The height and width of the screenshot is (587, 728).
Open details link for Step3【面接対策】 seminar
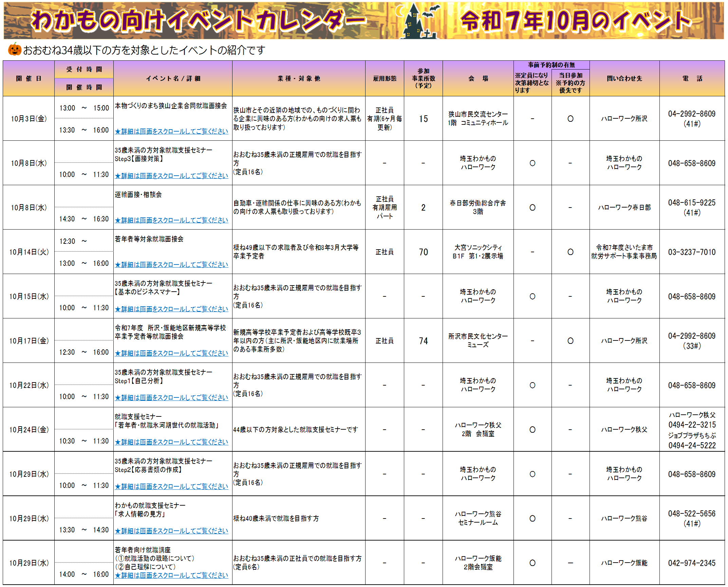coord(171,176)
